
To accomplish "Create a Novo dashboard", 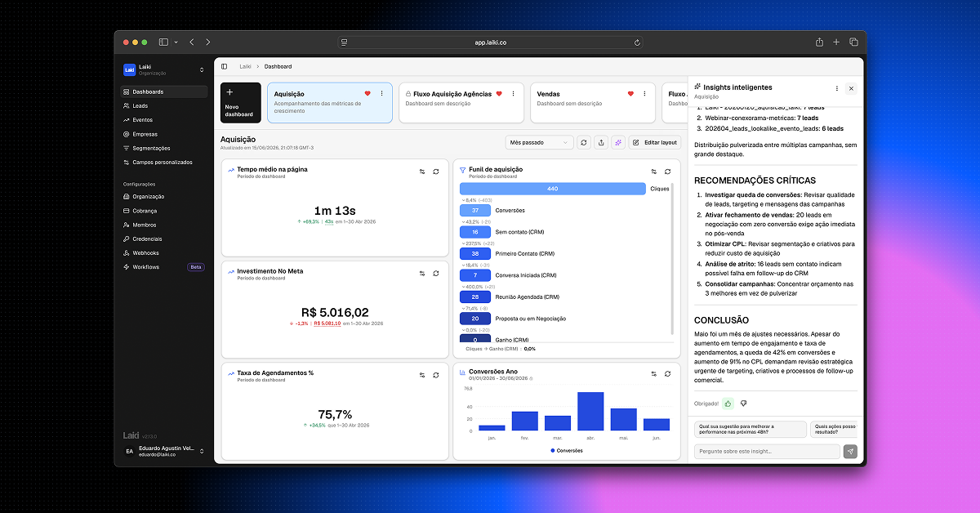I will 241,103.
